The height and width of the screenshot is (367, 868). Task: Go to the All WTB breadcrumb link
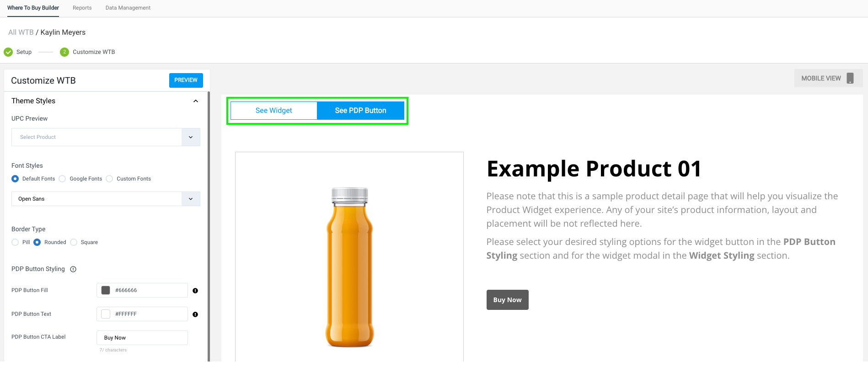tap(21, 32)
